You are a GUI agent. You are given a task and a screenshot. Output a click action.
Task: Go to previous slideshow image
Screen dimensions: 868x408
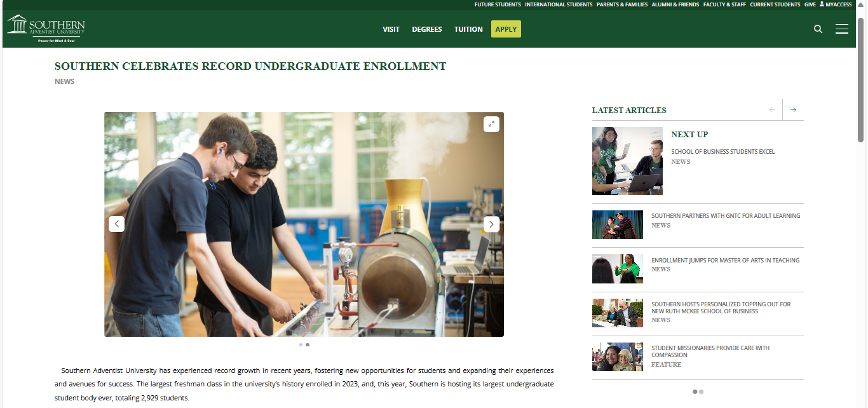tap(116, 224)
